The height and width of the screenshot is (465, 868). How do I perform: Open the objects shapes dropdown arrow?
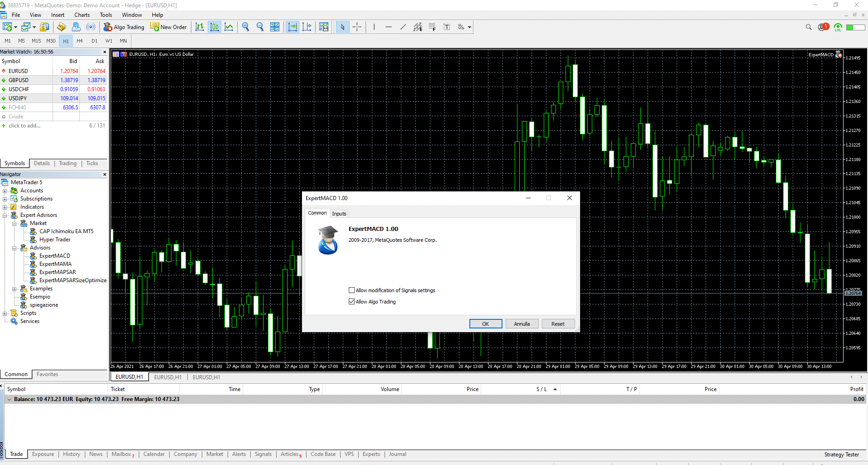tap(469, 27)
